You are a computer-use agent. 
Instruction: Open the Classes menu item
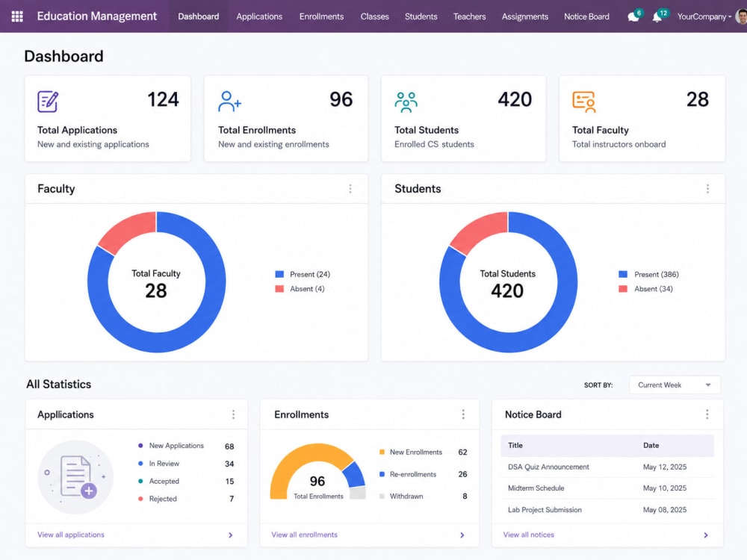[374, 16]
